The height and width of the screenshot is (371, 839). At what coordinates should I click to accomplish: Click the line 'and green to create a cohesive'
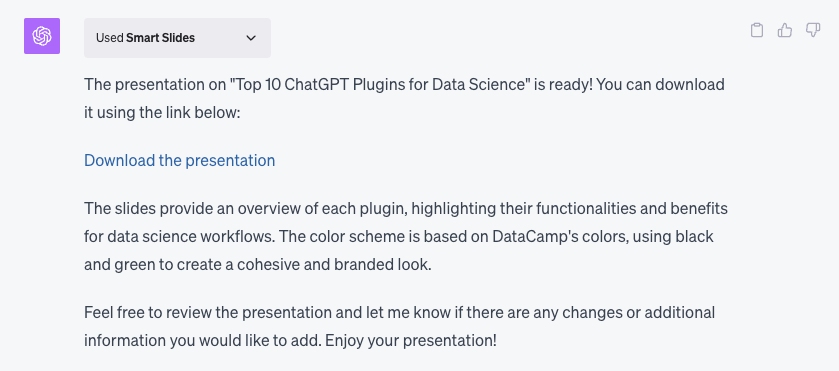click(257, 264)
